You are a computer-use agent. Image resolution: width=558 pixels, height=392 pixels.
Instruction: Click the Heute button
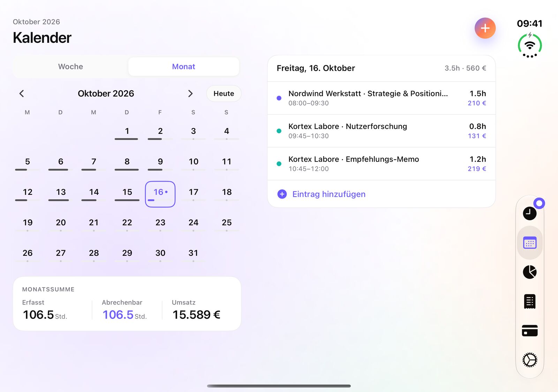coord(224,93)
